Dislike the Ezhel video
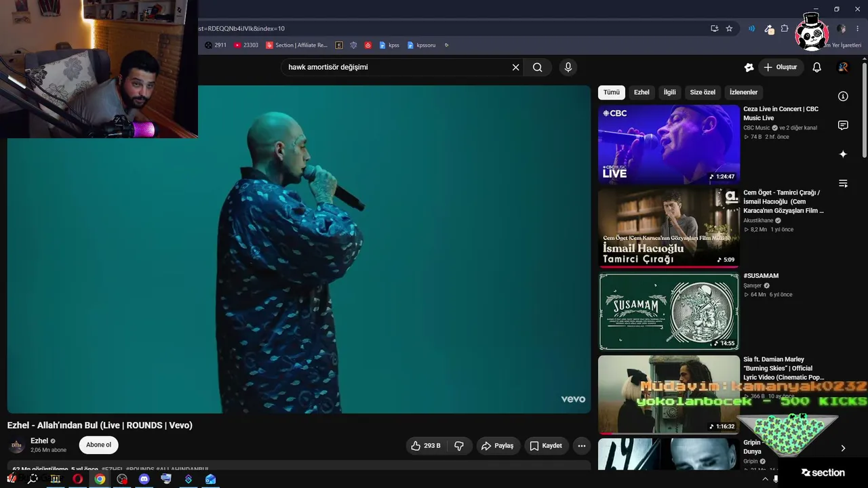Screen dimensions: 868x488 (459, 446)
